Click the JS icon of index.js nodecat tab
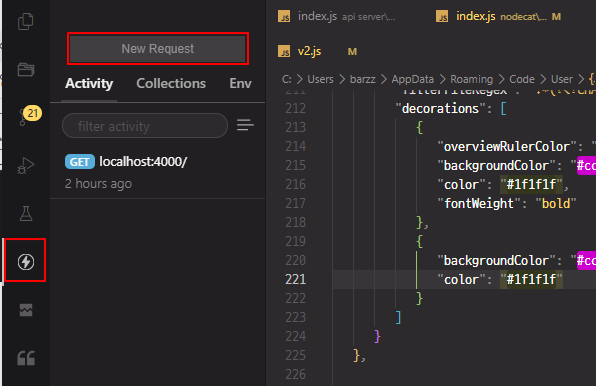The image size is (596, 386). 442,16
